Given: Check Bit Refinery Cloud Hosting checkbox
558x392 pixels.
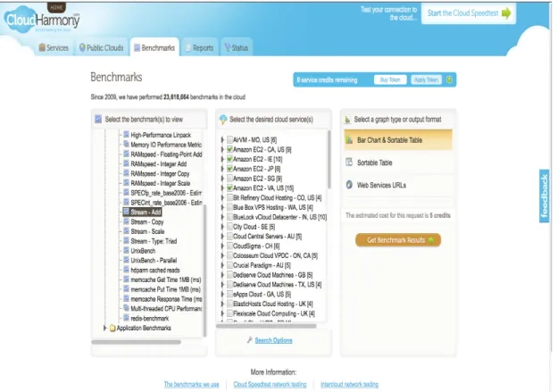Looking at the screenshot, I should 229,197.
